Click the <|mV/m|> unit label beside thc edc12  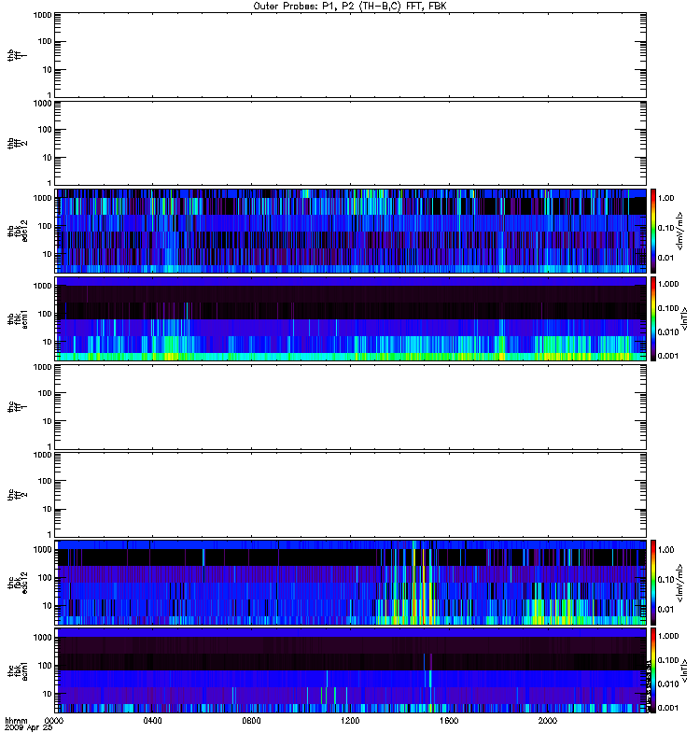tap(680, 583)
